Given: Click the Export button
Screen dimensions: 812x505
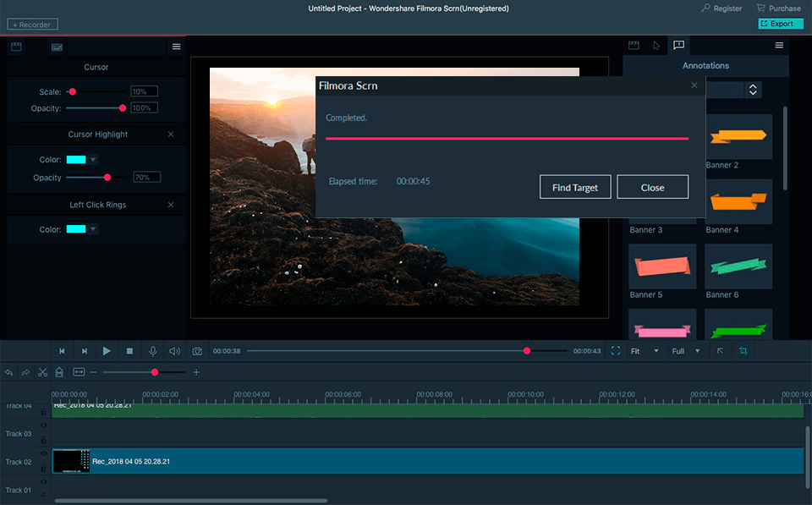Looking at the screenshot, I should click(780, 24).
